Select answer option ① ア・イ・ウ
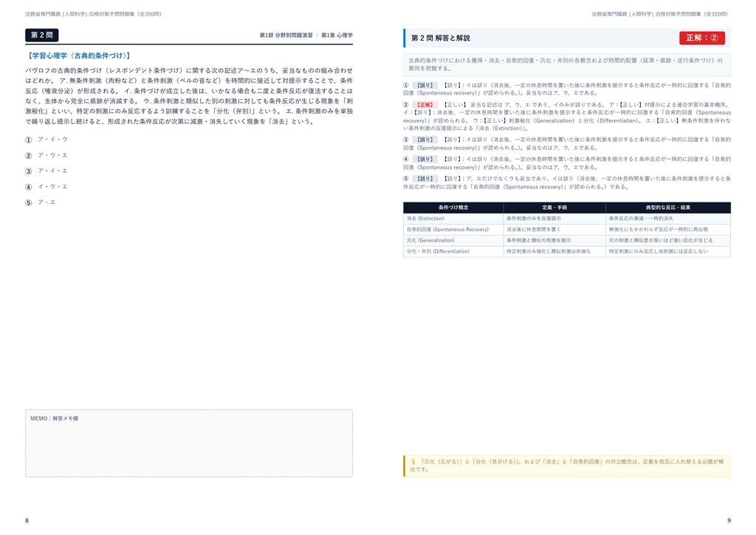The height and width of the screenshot is (535, 756). 47,140
